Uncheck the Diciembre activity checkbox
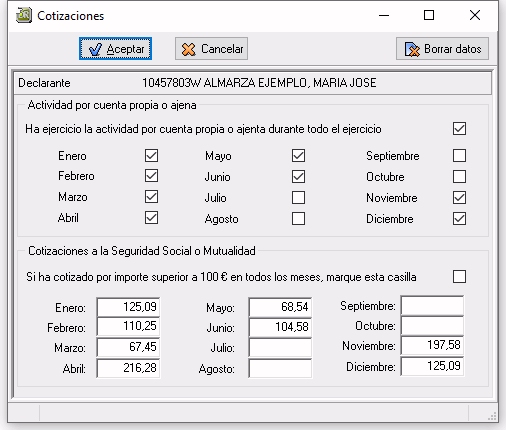Image resolution: width=506 pixels, height=430 pixels. coord(459,219)
